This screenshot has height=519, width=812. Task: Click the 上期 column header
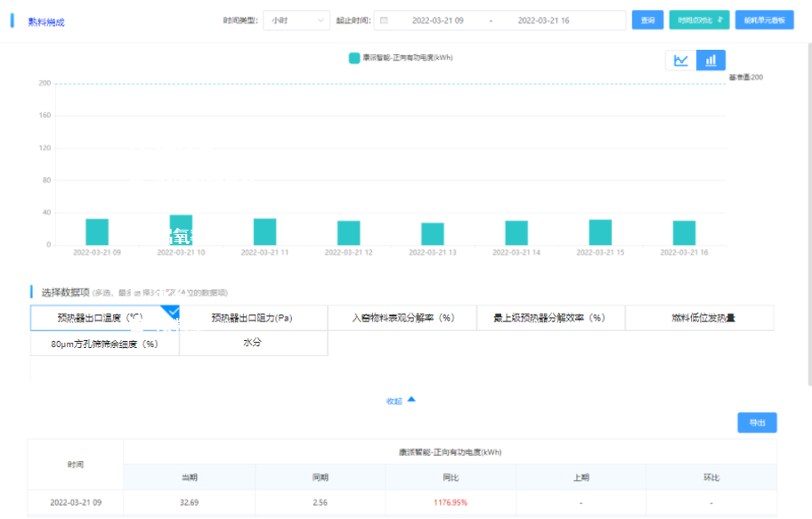(581, 477)
